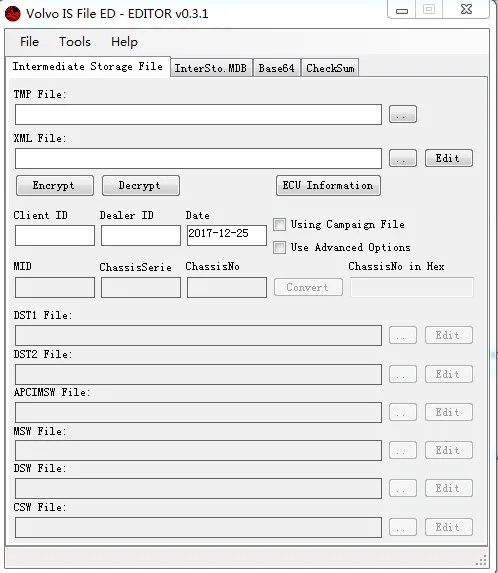The height and width of the screenshot is (573, 498).
Task: Browse for a DSW file
Action: pyautogui.click(x=403, y=489)
